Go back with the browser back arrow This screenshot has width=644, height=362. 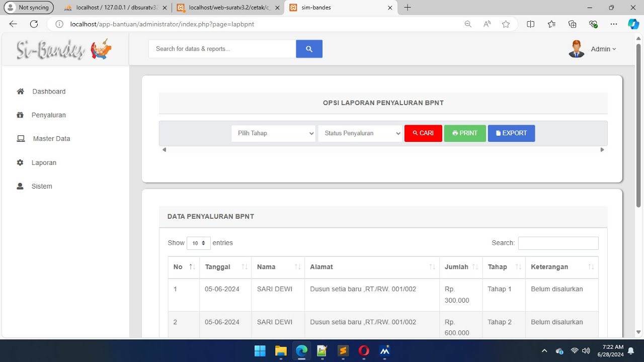tap(13, 24)
